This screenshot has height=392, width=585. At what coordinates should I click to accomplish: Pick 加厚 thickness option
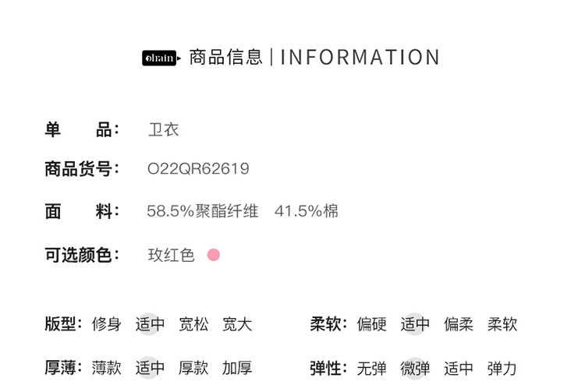(237, 368)
